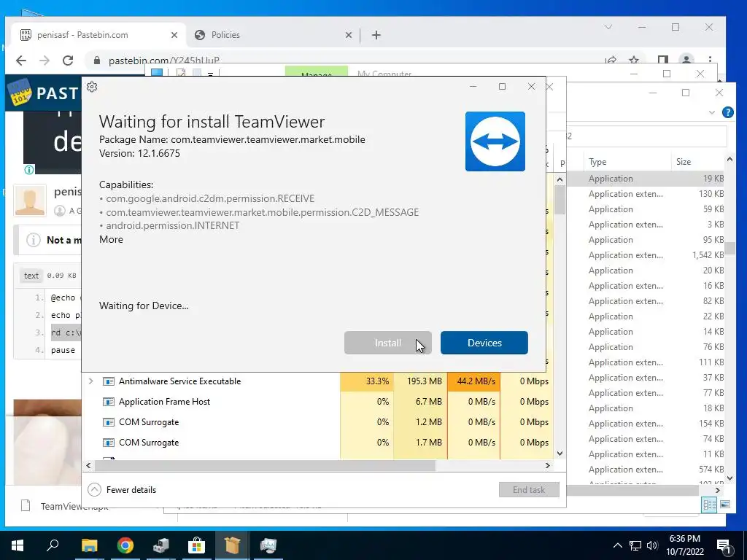Select the 1.7 MB COM Surrogate row

coord(318,443)
